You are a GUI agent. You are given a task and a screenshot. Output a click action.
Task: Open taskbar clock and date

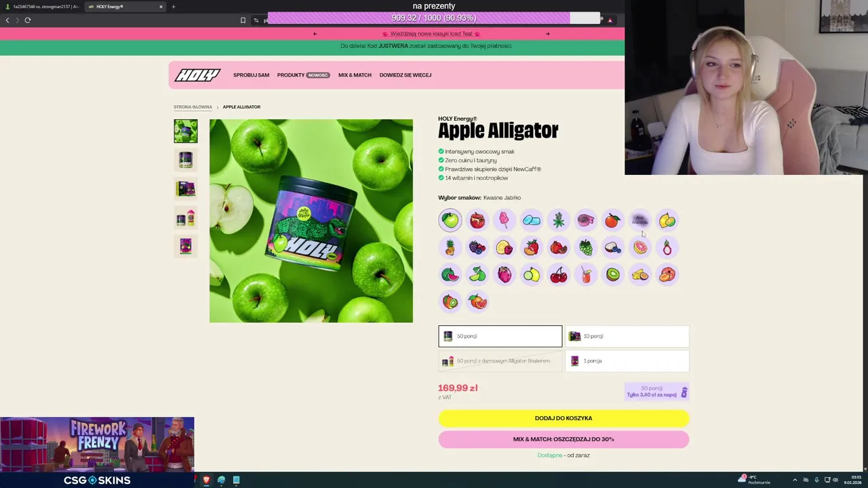(852, 480)
